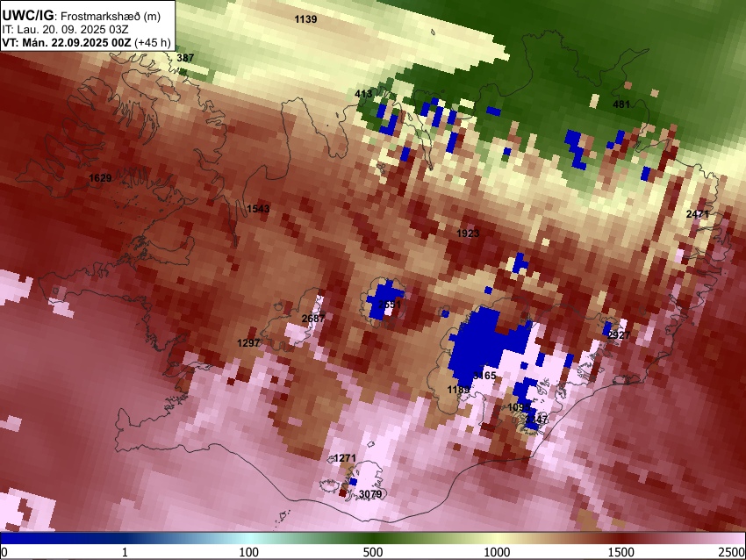Click the 'IT: Lau. 20. 09. 2025 03Z' line
746x560 pixels.
tap(66, 30)
